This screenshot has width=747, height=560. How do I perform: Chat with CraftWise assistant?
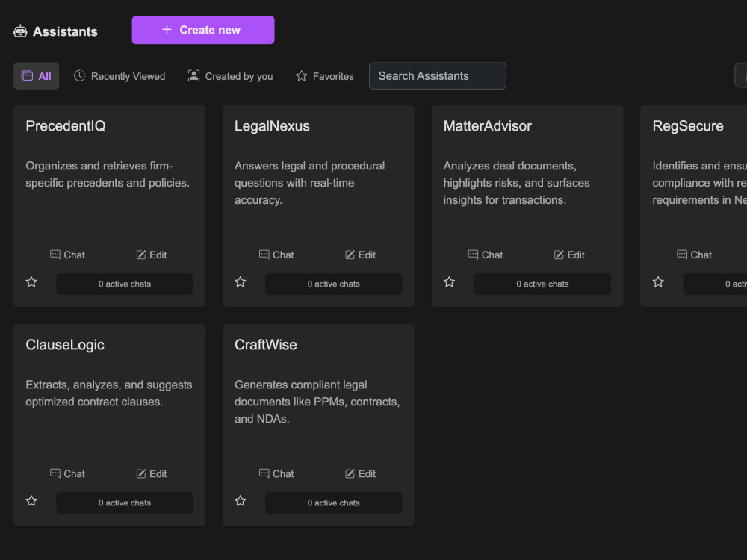(x=276, y=474)
